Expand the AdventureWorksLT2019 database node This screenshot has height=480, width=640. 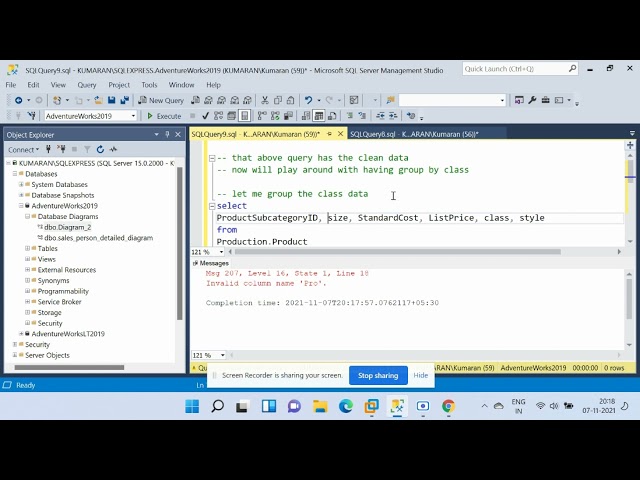tap(21, 333)
